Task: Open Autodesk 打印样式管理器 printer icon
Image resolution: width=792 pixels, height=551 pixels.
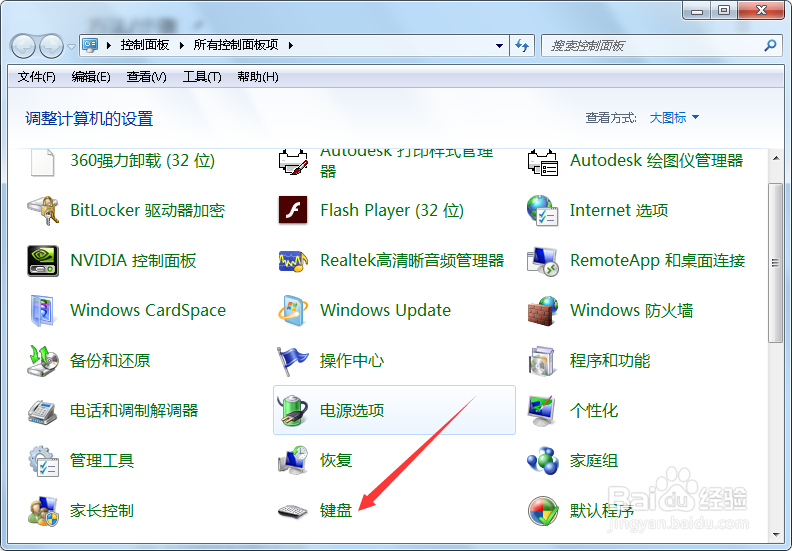Action: click(293, 162)
